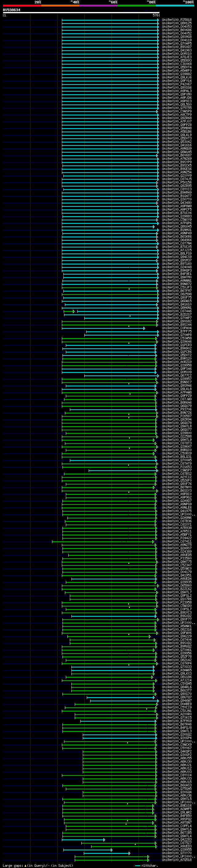Click the UniRef100_A7QJE3 entry
The image size is (197, 868).
pos(177,57)
